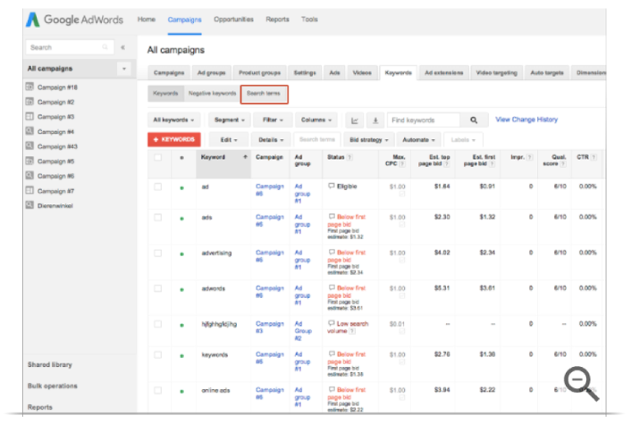Open the Segment dropdown
The height and width of the screenshot is (432, 640).
(x=229, y=120)
